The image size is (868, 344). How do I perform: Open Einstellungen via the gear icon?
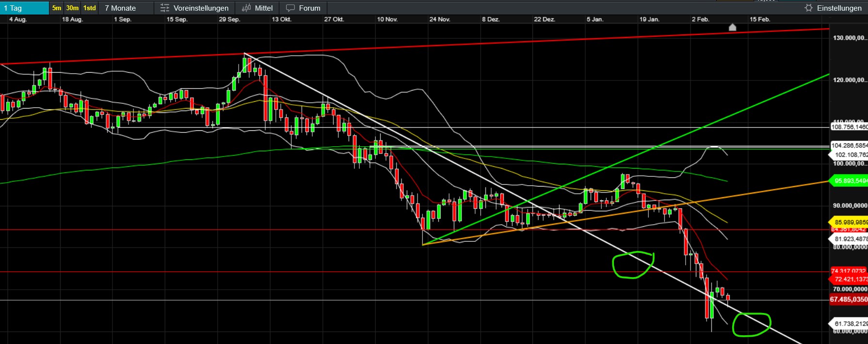coord(808,8)
